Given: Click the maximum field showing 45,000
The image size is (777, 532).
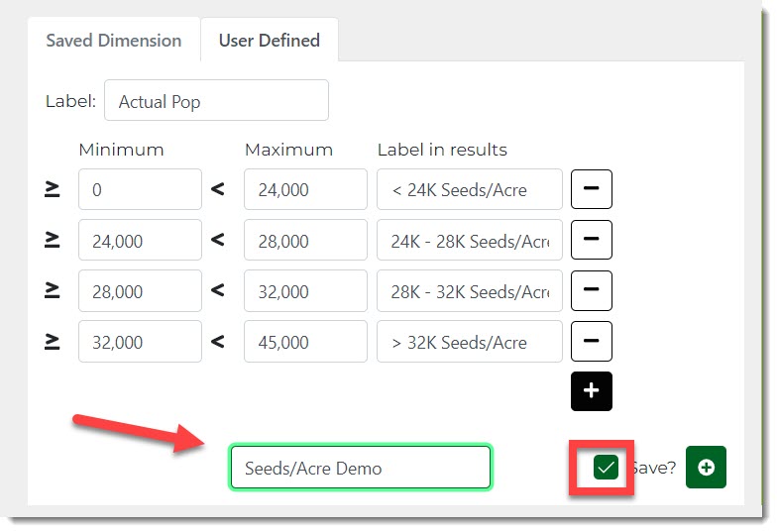Looking at the screenshot, I should [305, 342].
